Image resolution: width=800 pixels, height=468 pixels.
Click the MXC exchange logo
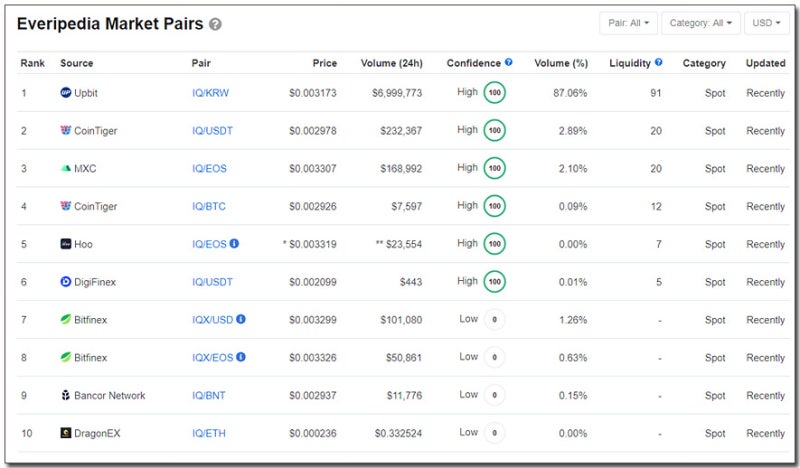tap(65, 168)
